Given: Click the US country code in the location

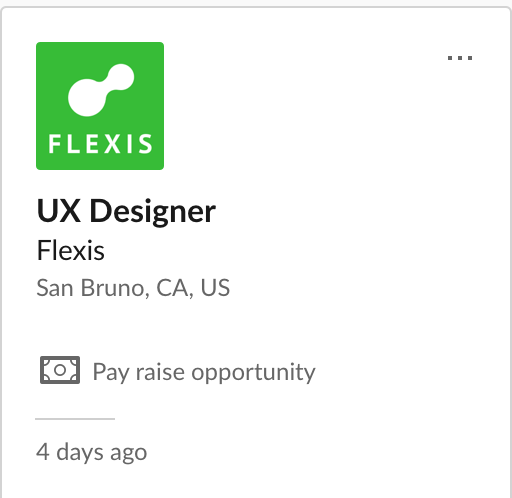Looking at the screenshot, I should 215,287.
